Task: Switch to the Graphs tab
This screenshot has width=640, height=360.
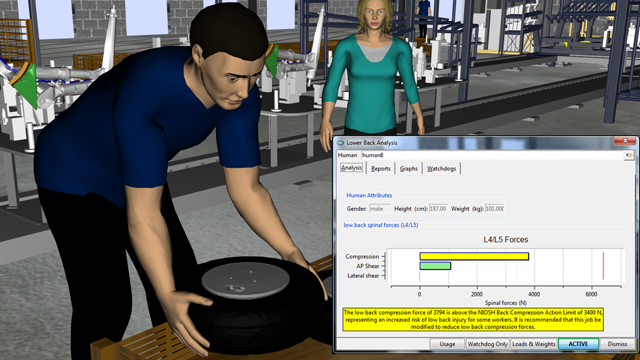Action: pyautogui.click(x=409, y=169)
